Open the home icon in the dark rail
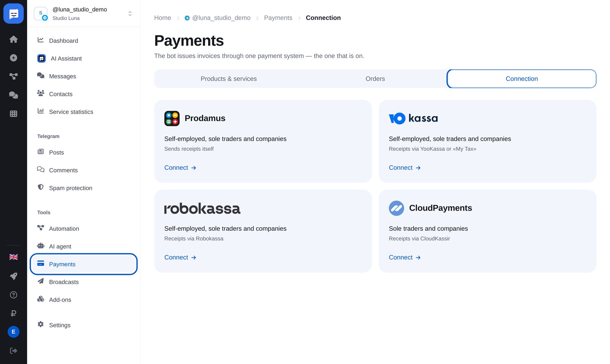This screenshot has height=364, width=610. (x=13, y=39)
